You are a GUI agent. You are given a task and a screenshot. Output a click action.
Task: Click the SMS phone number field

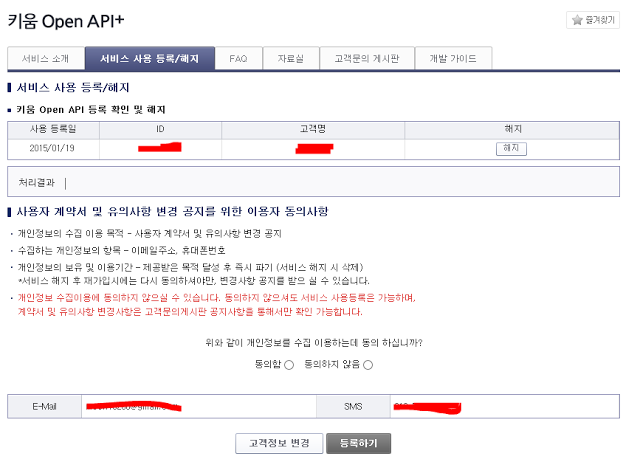504,406
